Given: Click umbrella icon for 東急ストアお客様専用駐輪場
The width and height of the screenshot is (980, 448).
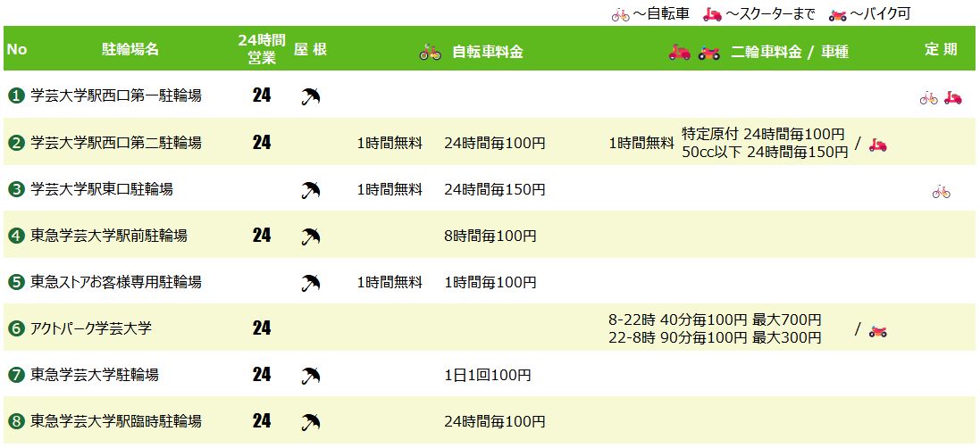Looking at the screenshot, I should [311, 283].
